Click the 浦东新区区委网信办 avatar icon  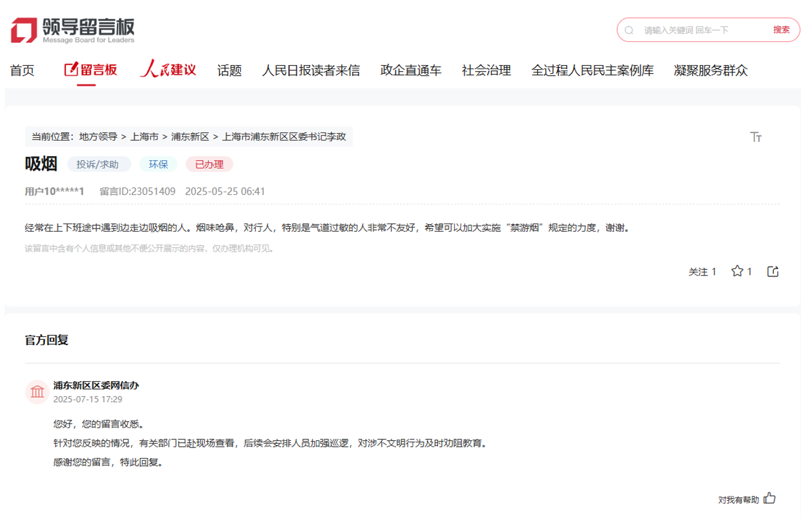point(37,392)
